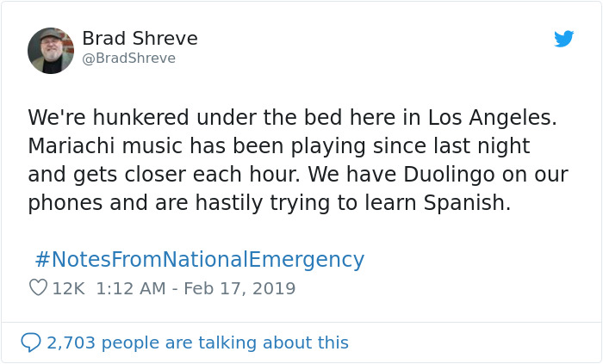Like the tweet with the heart icon
Screen dimensions: 603x364
(x=38, y=288)
